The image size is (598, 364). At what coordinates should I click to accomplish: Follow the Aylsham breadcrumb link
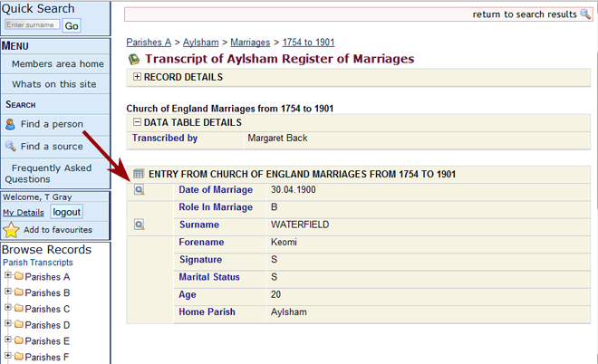pos(200,43)
